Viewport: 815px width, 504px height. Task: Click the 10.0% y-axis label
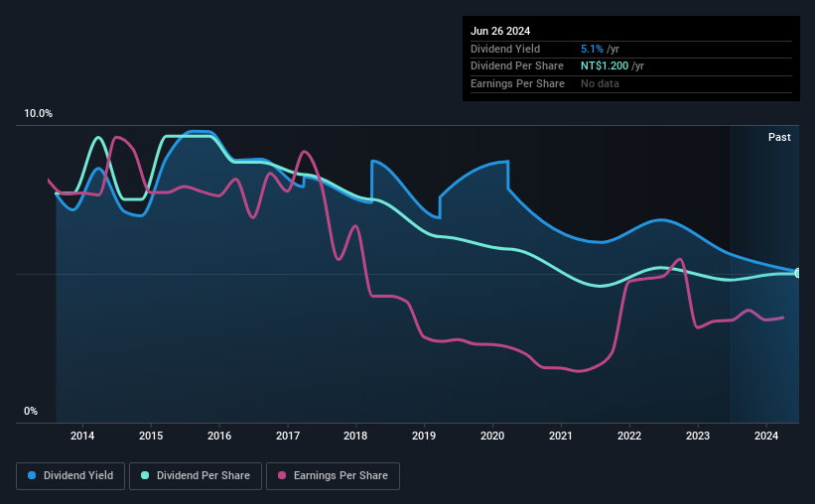click(38, 114)
